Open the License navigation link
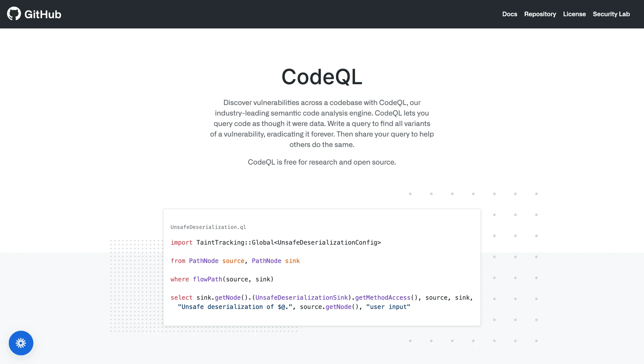 tap(574, 14)
